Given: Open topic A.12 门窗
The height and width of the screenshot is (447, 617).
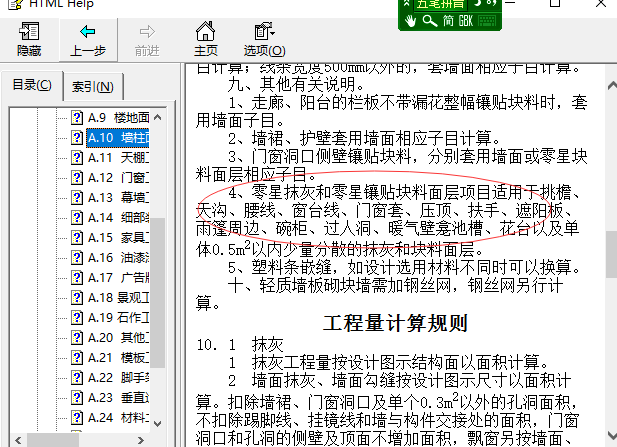Looking at the screenshot, I should (x=118, y=177).
